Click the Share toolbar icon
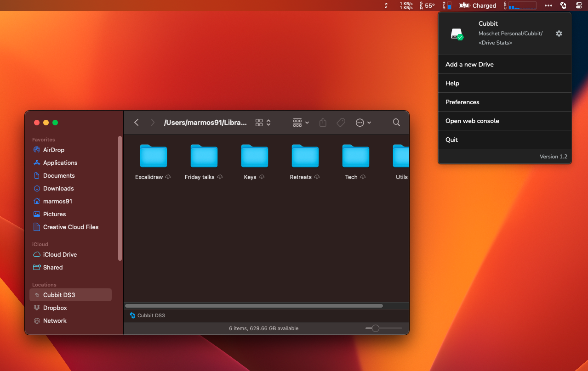This screenshot has width=588, height=371. point(323,123)
